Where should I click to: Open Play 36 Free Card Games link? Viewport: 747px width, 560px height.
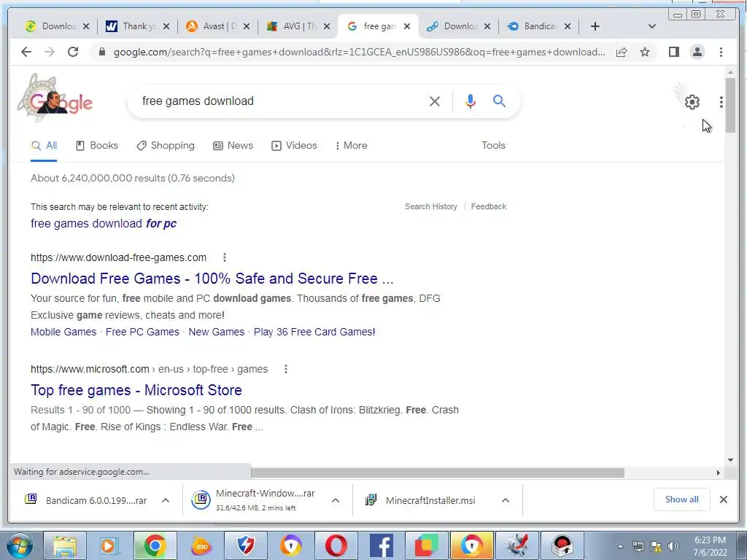point(314,332)
